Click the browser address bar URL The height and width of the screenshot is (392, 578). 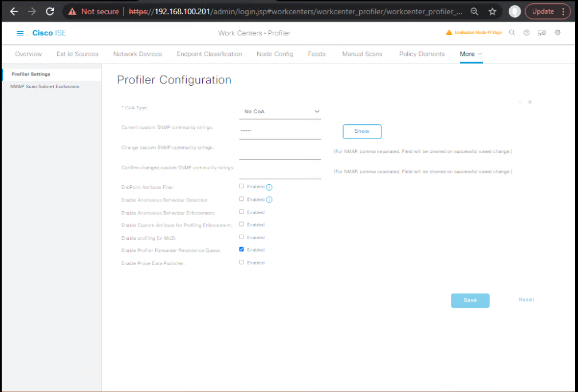point(295,11)
